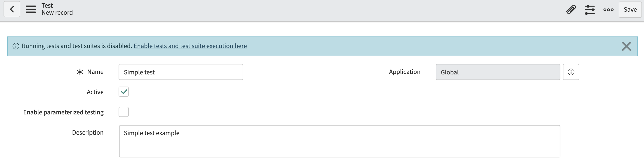Click the info icon in the banner
The image size is (644, 162).
(x=16, y=46)
